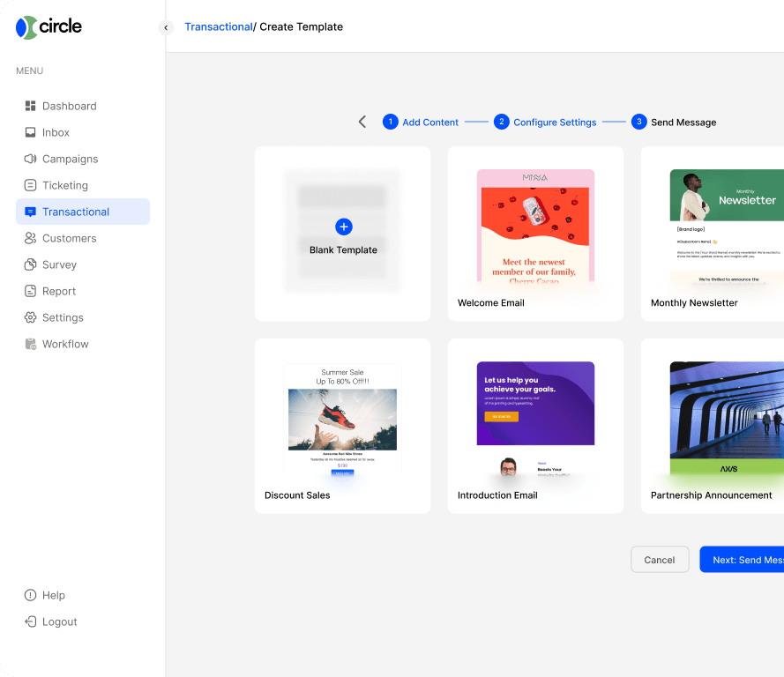Click the Transactional message icon
Image resolution: width=784 pixels, height=677 pixels.
(31, 212)
